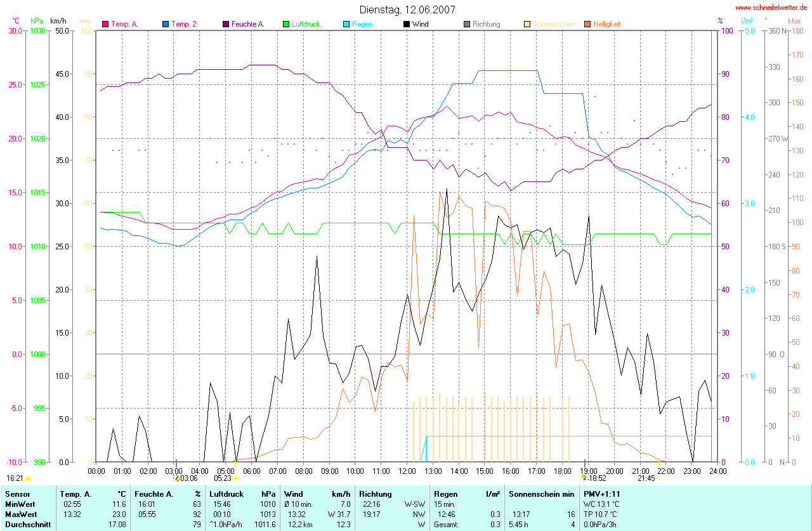Click the sunset marker at 18:52
Viewport: 812px width, 531px height.
584,478
